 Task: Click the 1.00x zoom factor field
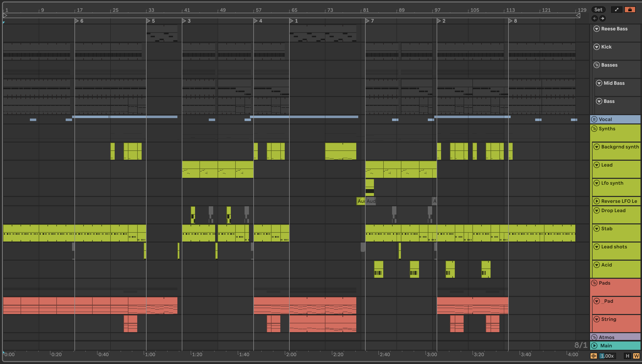pyautogui.click(x=607, y=356)
